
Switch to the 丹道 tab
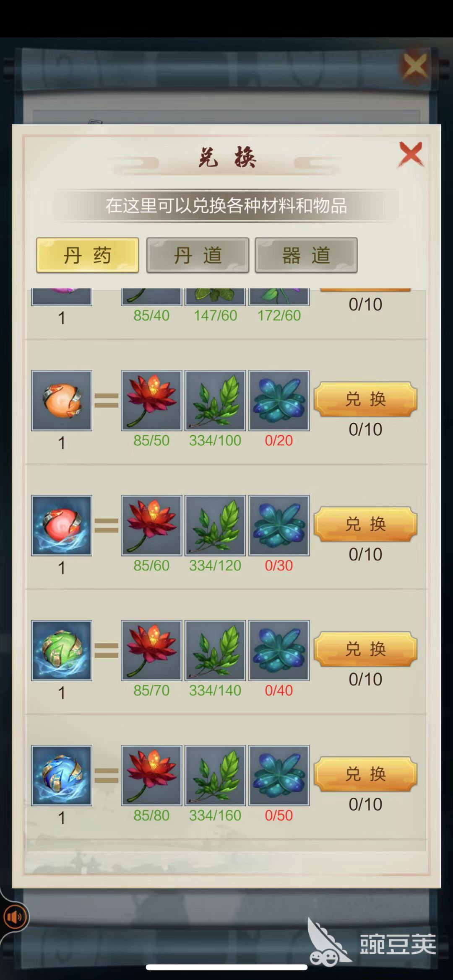coord(198,255)
